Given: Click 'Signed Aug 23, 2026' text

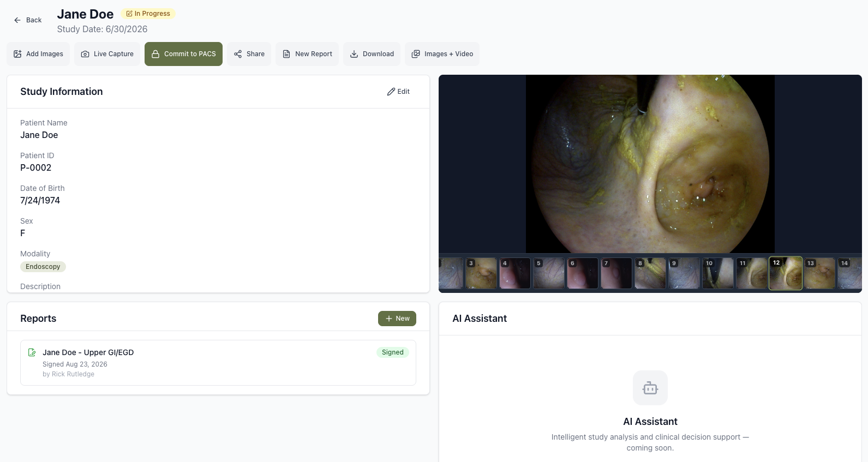Looking at the screenshot, I should [75, 364].
